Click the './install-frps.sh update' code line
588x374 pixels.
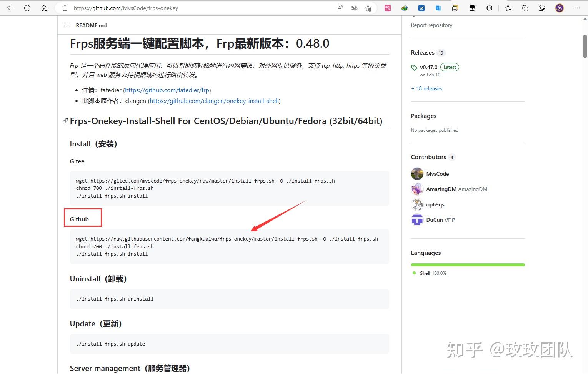tap(110, 344)
